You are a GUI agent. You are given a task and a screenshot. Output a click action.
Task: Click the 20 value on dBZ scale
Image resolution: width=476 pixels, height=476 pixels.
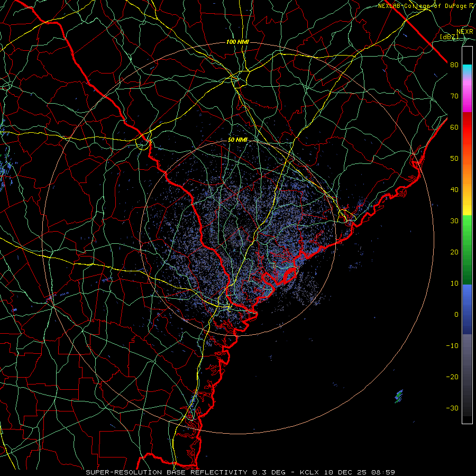click(x=454, y=252)
